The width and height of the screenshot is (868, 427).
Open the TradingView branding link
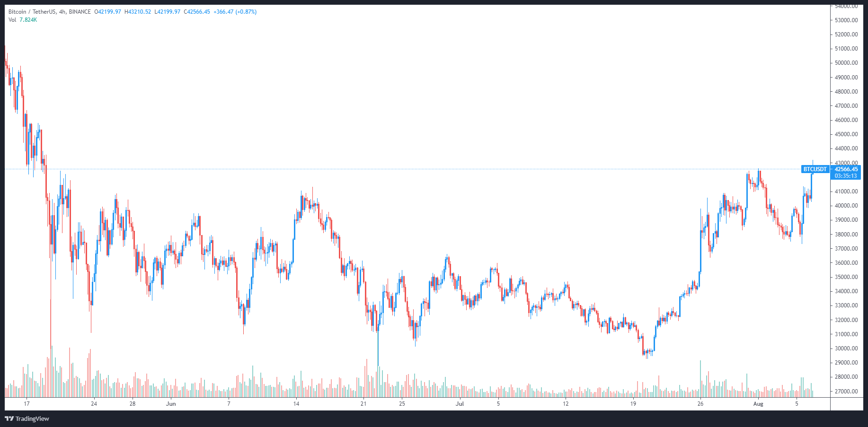32,418
